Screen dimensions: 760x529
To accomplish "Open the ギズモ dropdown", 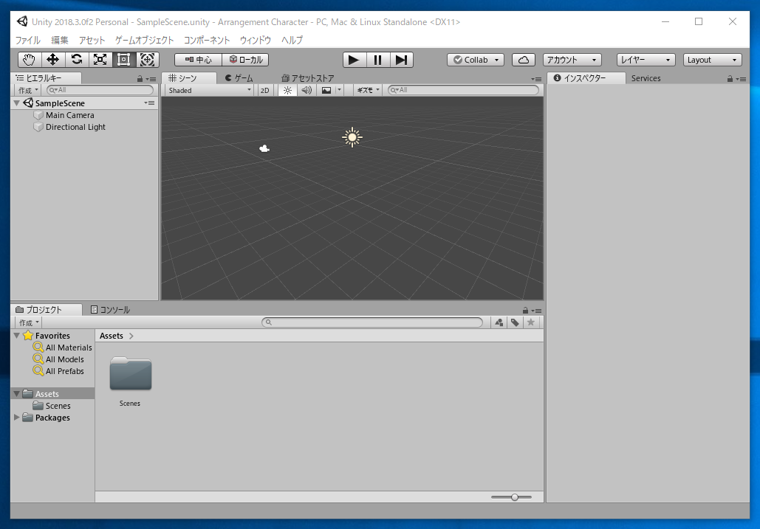I will tap(368, 90).
